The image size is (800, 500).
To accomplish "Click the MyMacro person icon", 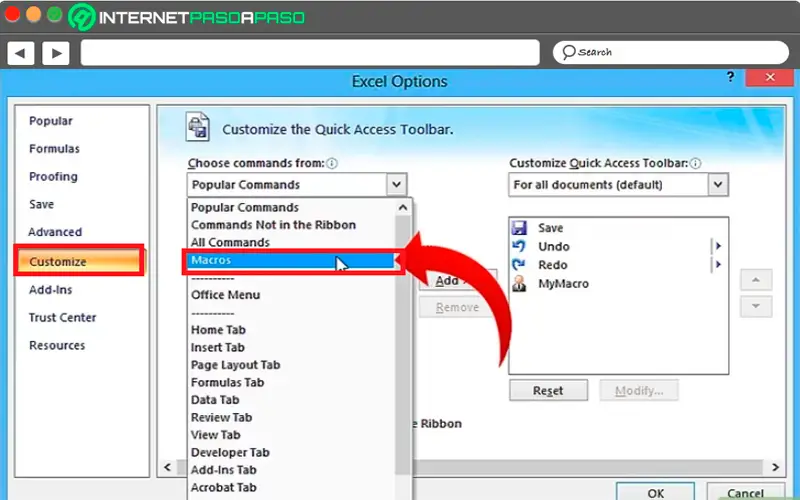I will point(519,284).
